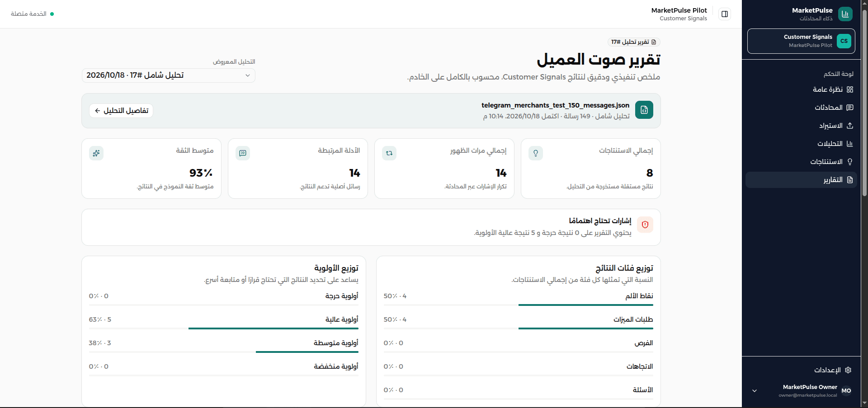Open the التحليل المعروض analysis dropdown

[x=169, y=75]
